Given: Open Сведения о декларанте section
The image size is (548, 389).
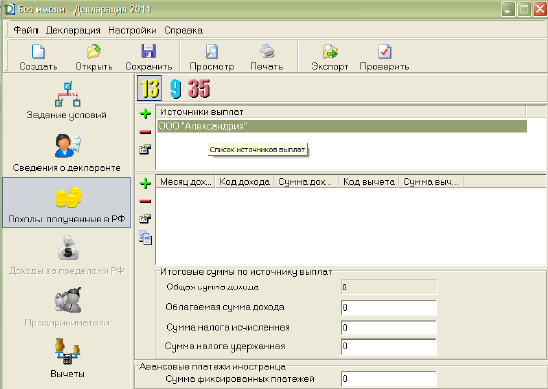Looking at the screenshot, I should (66, 153).
